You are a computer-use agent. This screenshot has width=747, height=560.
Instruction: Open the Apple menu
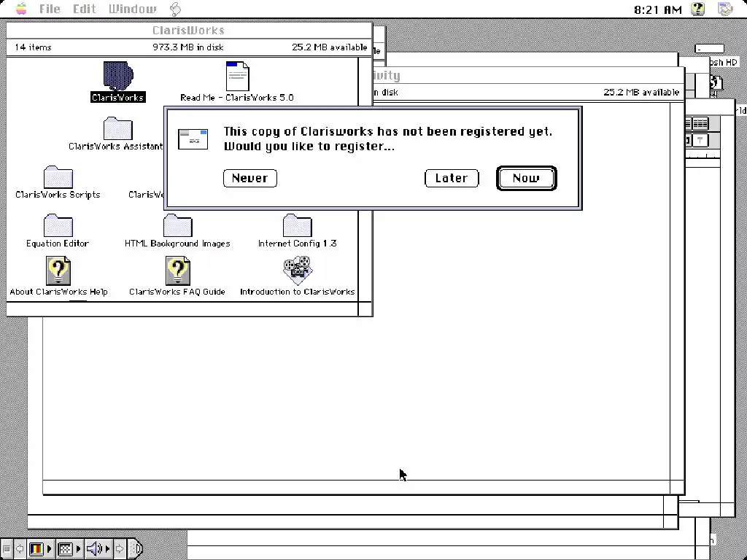pos(21,9)
